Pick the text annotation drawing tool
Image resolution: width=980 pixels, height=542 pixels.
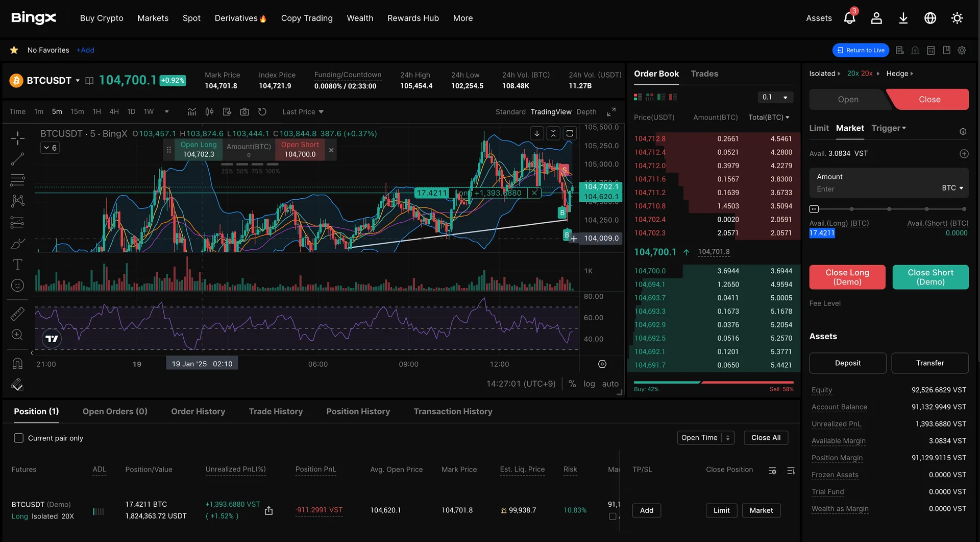[17, 264]
